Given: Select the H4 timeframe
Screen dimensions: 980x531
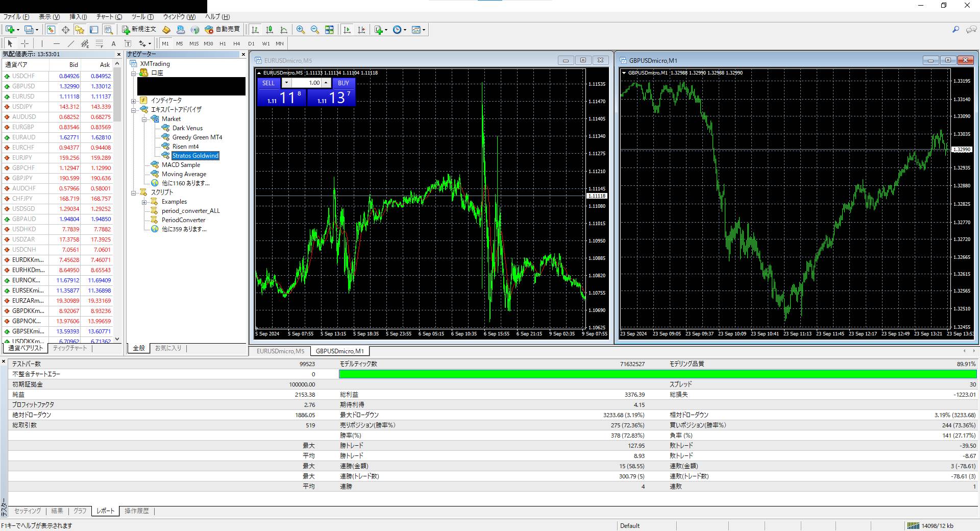Looking at the screenshot, I should point(236,43).
